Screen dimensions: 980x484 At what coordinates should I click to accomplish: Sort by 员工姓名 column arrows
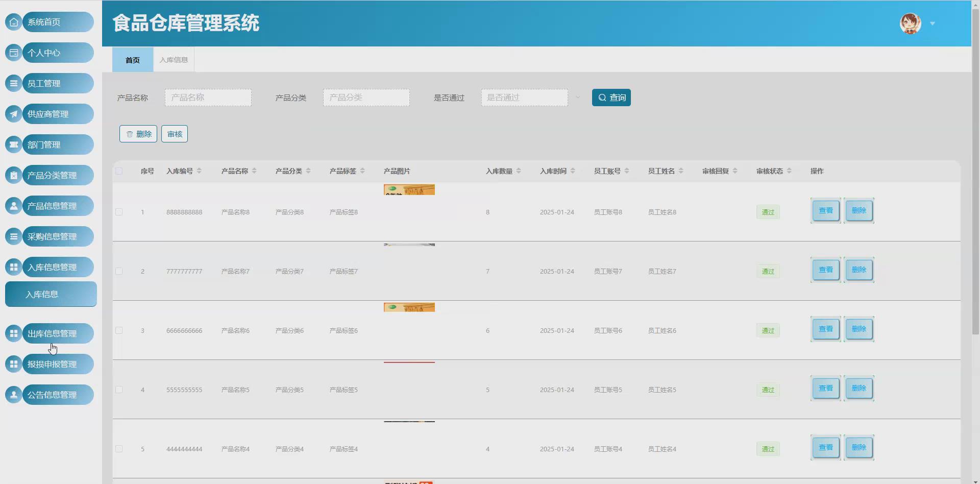[681, 171]
